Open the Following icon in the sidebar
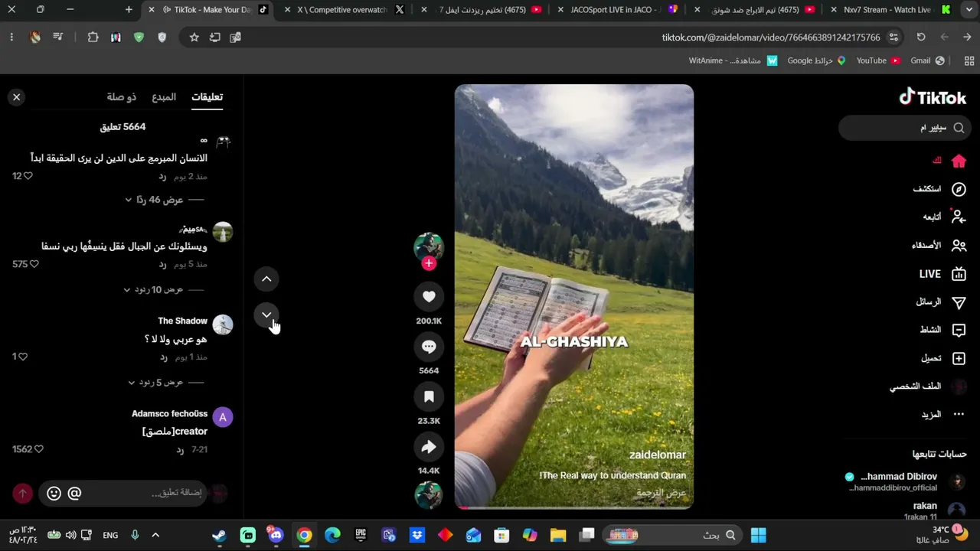The image size is (980, 551). 959,217
